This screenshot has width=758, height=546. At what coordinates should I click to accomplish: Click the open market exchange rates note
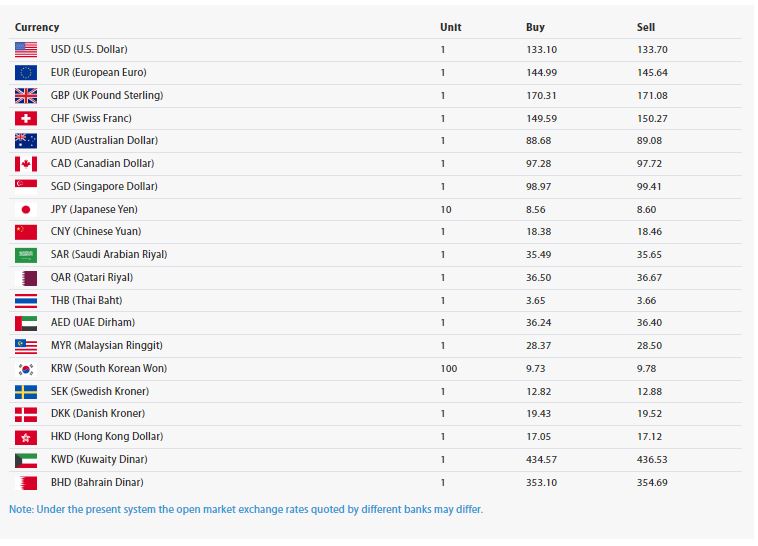coord(246,509)
